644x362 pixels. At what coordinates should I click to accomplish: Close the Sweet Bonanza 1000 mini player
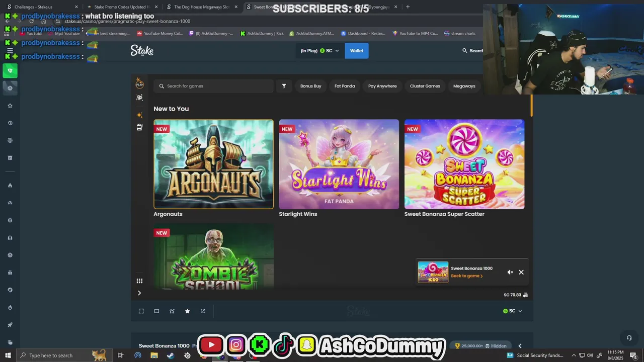(521, 272)
